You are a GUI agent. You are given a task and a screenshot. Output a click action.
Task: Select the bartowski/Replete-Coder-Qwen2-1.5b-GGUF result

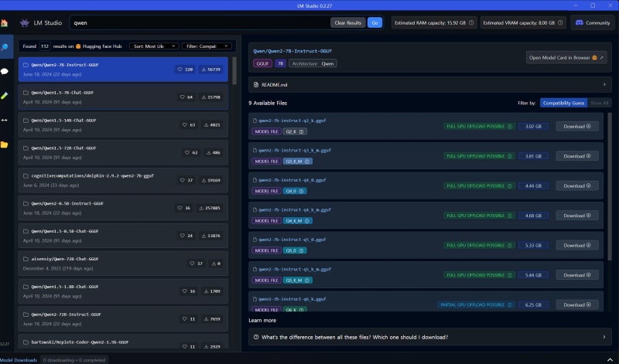coord(123,342)
